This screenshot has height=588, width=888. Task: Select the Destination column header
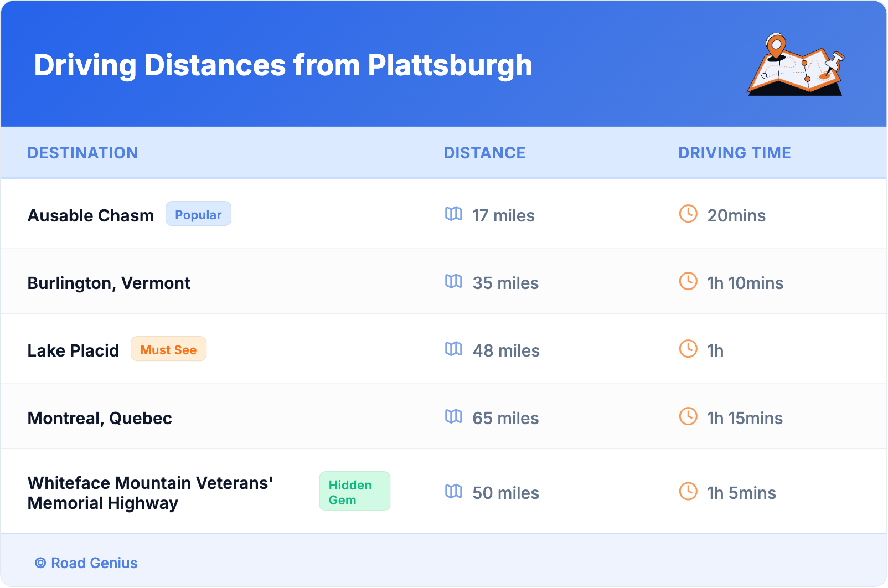pyautogui.click(x=82, y=153)
